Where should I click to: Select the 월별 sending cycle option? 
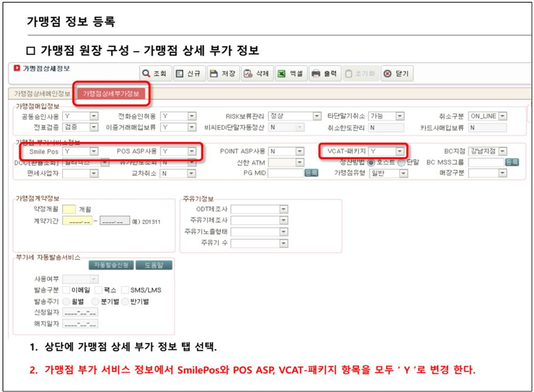pos(66,302)
